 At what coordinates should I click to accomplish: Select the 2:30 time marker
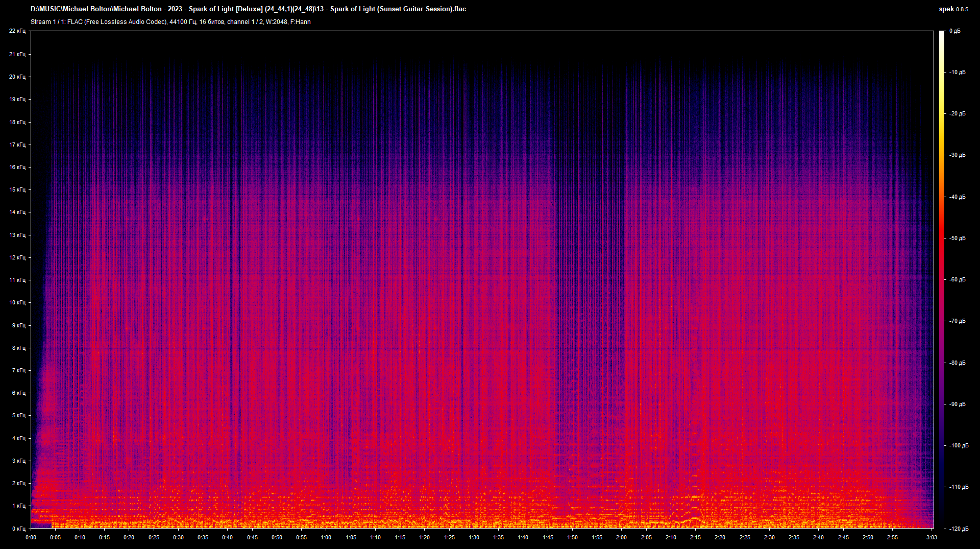point(769,537)
